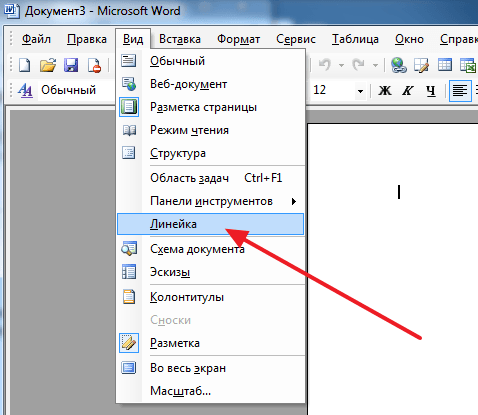Select Align Left paragraph button
The height and width of the screenshot is (415, 478).
460,90
